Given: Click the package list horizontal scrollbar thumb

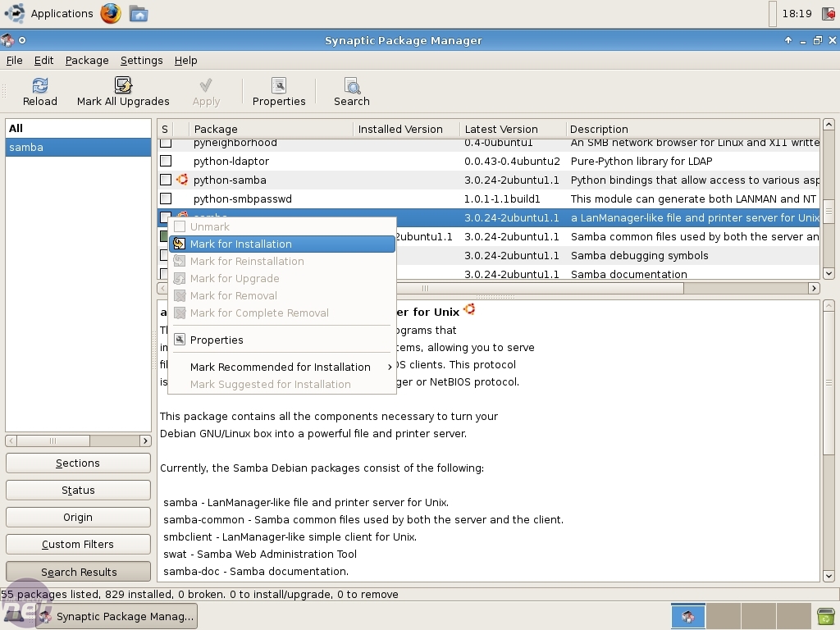Looking at the screenshot, I should tap(426, 288).
